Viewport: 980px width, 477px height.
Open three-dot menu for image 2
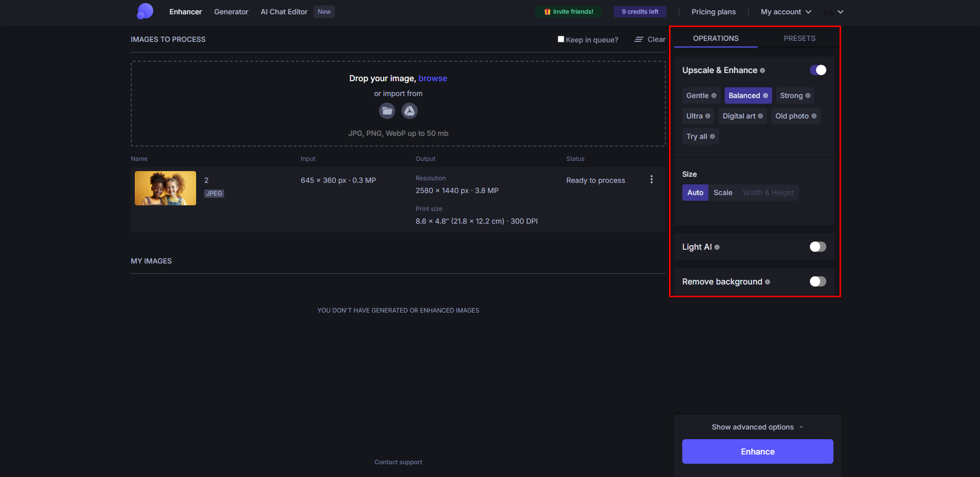pyautogui.click(x=652, y=179)
